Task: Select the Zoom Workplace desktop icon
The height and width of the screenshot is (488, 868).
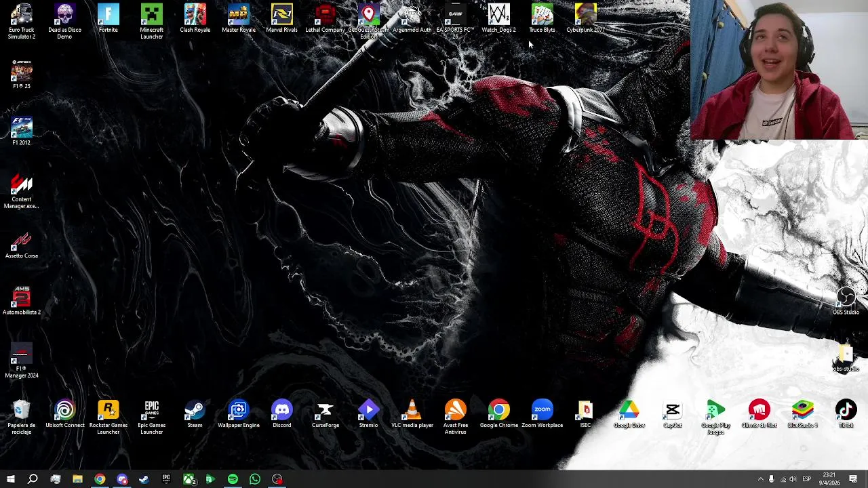Action: [x=542, y=414]
